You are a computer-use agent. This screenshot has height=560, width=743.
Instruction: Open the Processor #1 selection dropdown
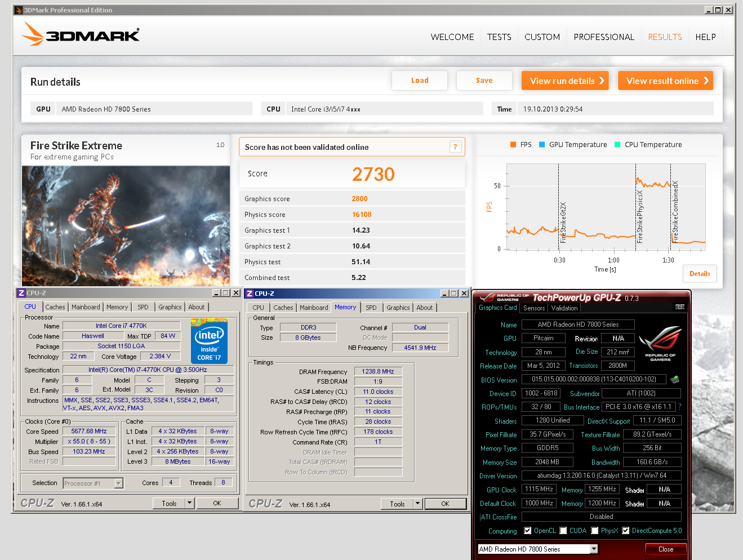tap(118, 483)
